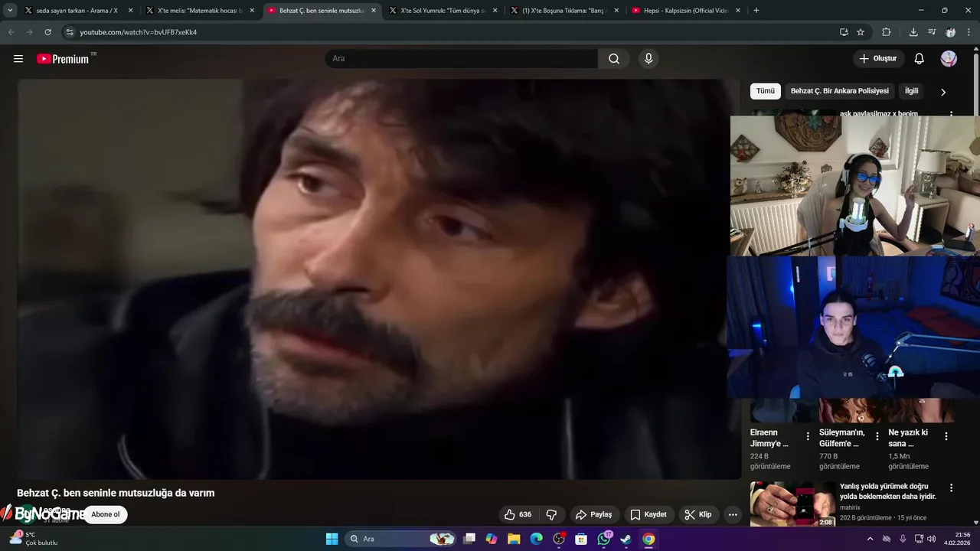Open Yanlış yolda yürümek video thumbnail
The image size is (980, 551).
click(x=792, y=504)
